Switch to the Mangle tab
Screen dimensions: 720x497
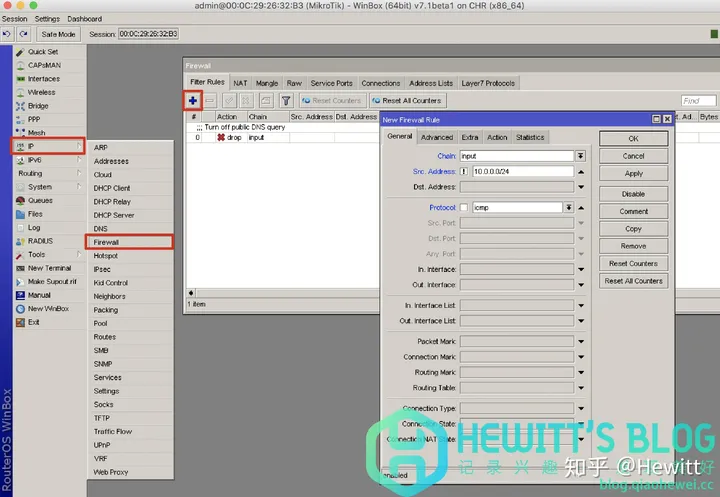pos(267,83)
